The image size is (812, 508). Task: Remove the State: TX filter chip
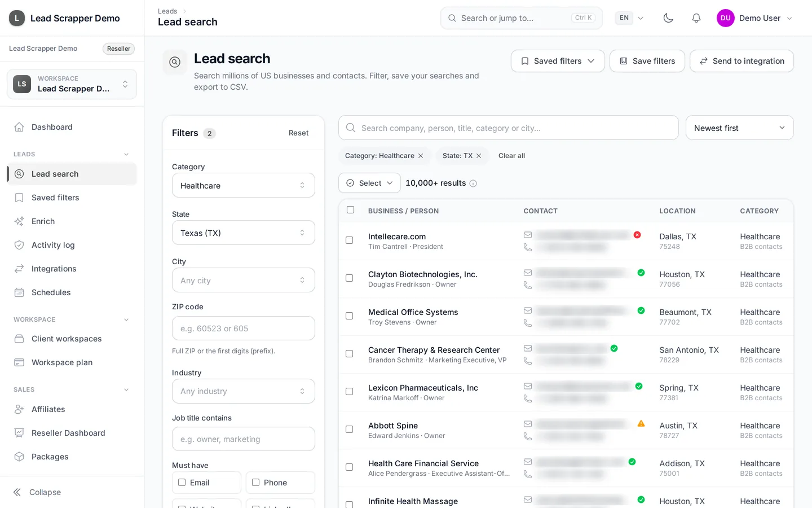pyautogui.click(x=479, y=156)
